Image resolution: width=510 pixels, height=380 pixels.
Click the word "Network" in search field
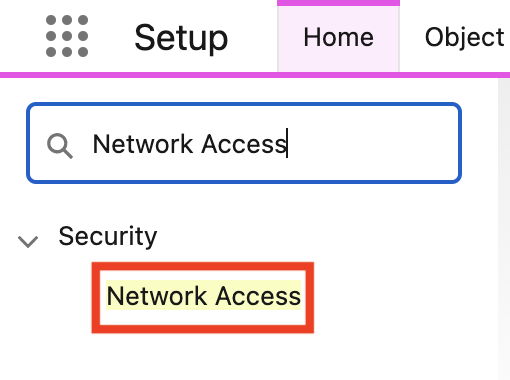(143, 144)
